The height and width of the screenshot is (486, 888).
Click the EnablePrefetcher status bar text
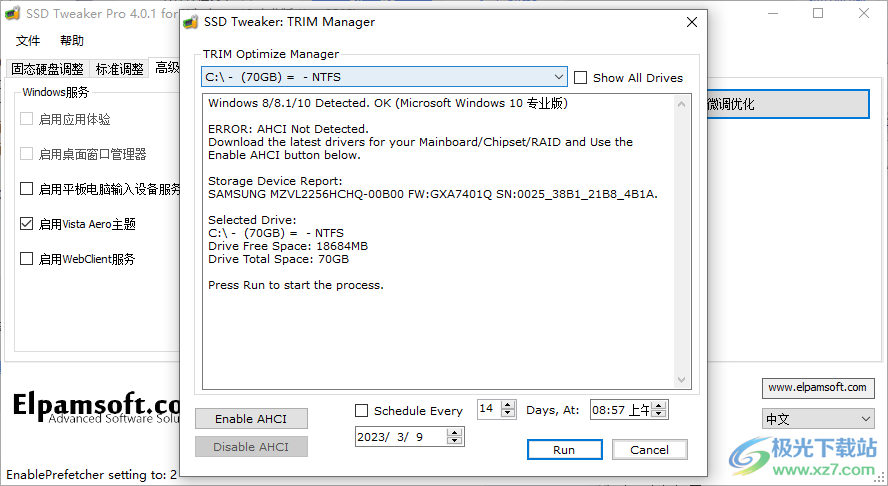click(x=92, y=475)
